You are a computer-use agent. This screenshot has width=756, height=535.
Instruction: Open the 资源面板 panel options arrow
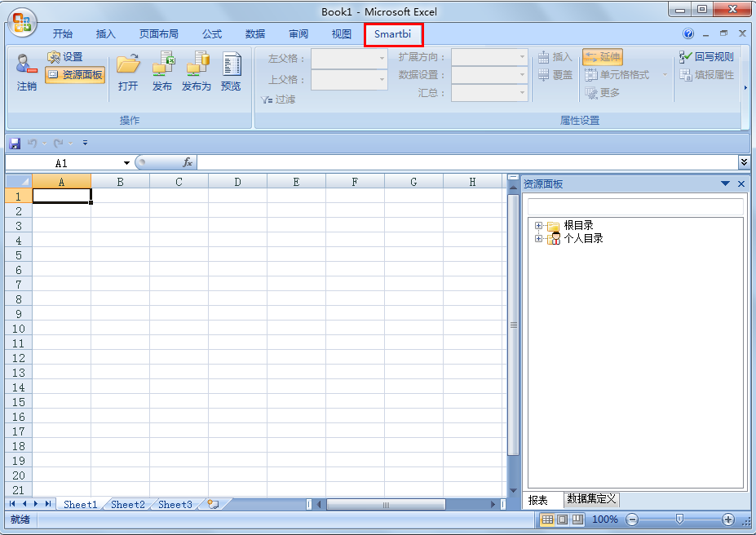(x=725, y=183)
